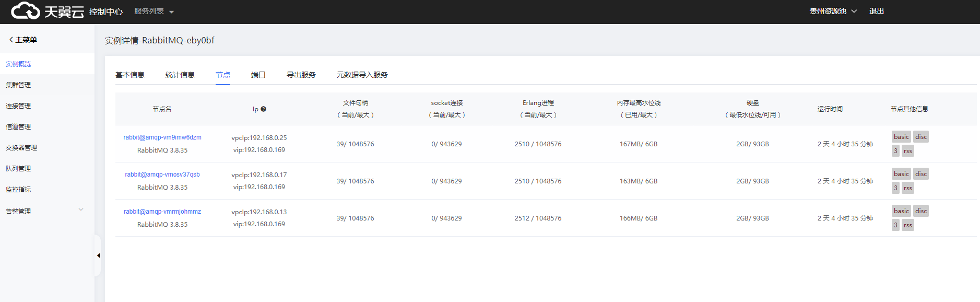The width and height of the screenshot is (980, 302).
Task: Switch to the 基本信息 tab
Action: click(x=130, y=75)
